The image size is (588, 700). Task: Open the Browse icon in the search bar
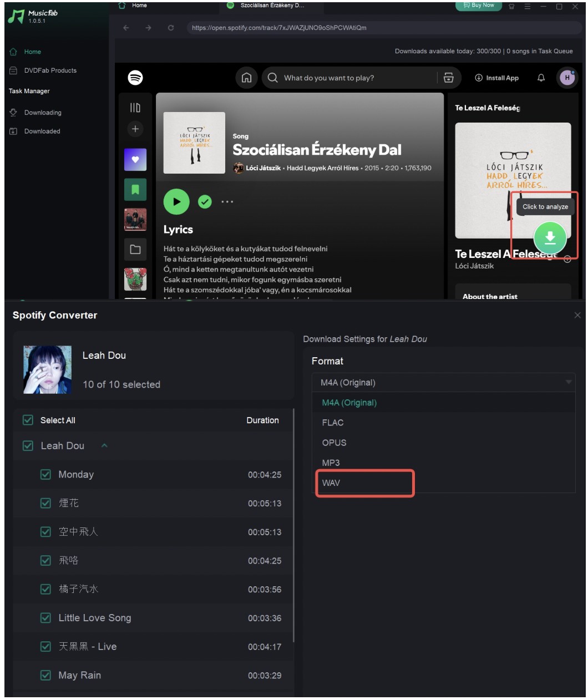click(449, 78)
